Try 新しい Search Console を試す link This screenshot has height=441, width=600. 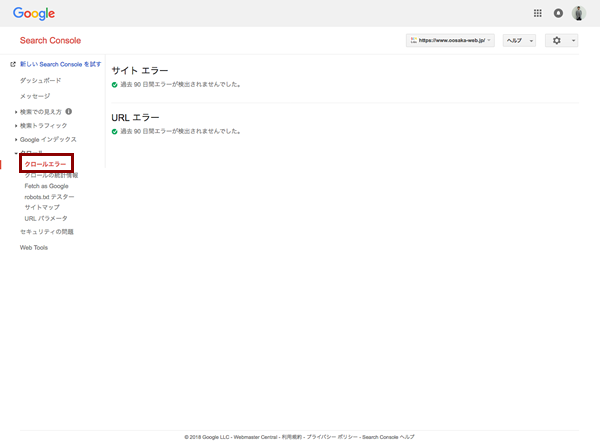click(60, 64)
